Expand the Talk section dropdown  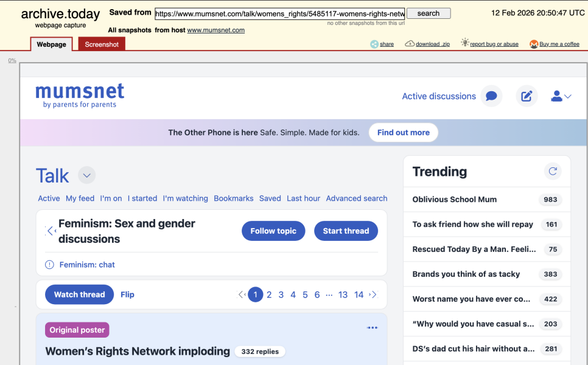(86, 175)
